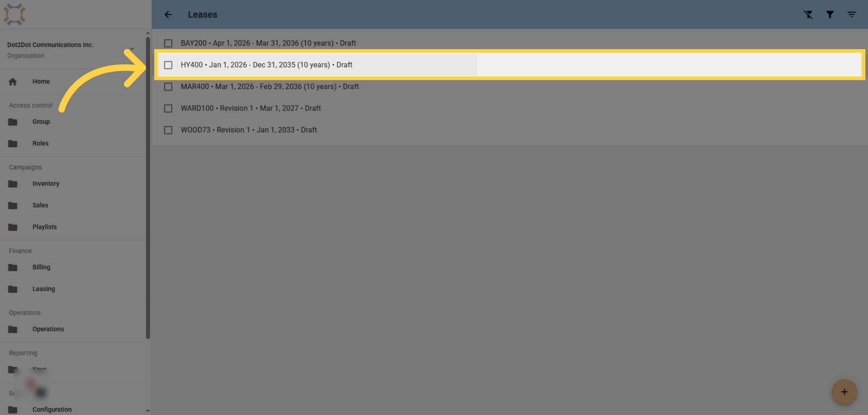Open the filter funnel icon
This screenshot has width=868, height=415.
830,14
